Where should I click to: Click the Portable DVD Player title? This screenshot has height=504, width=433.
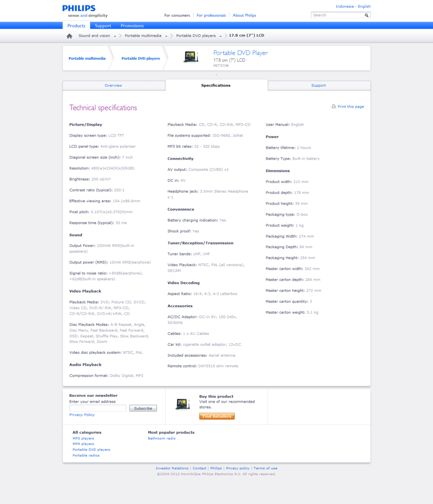(241, 53)
